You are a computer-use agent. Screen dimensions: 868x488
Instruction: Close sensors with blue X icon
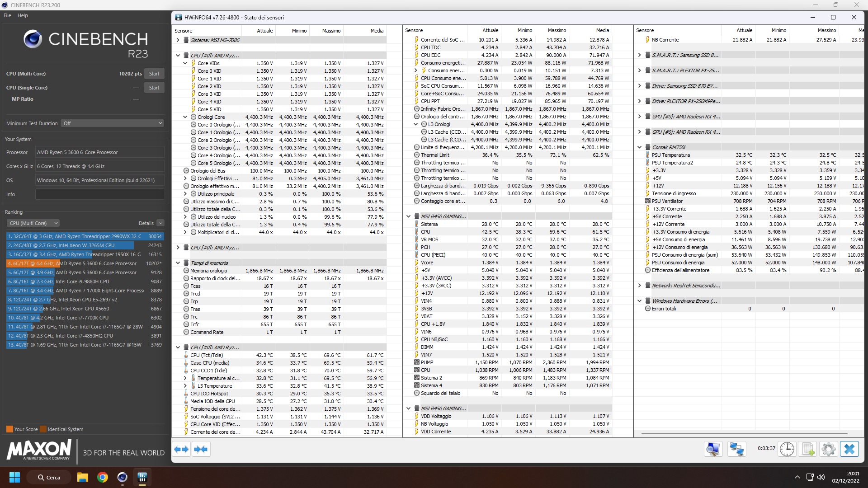pos(849,449)
